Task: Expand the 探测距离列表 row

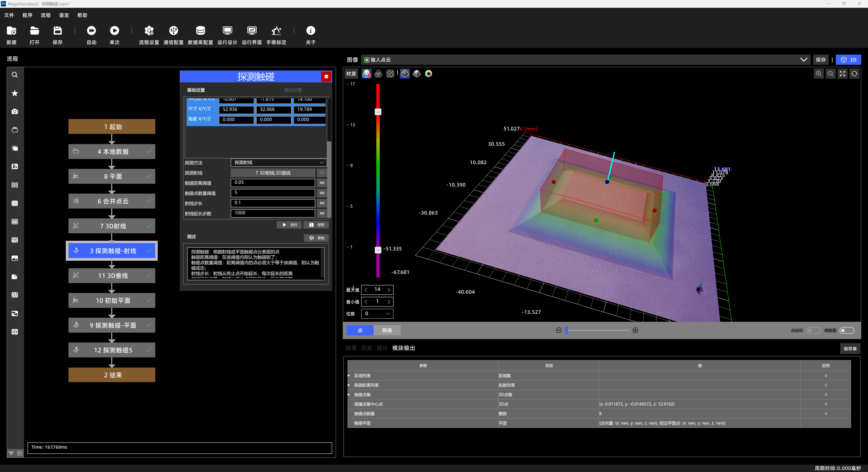Action: [349, 385]
